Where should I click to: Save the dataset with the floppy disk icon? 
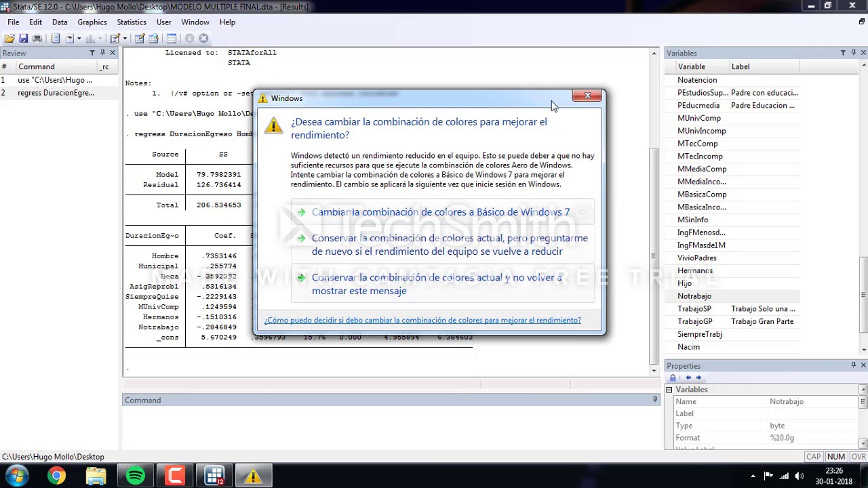point(23,39)
